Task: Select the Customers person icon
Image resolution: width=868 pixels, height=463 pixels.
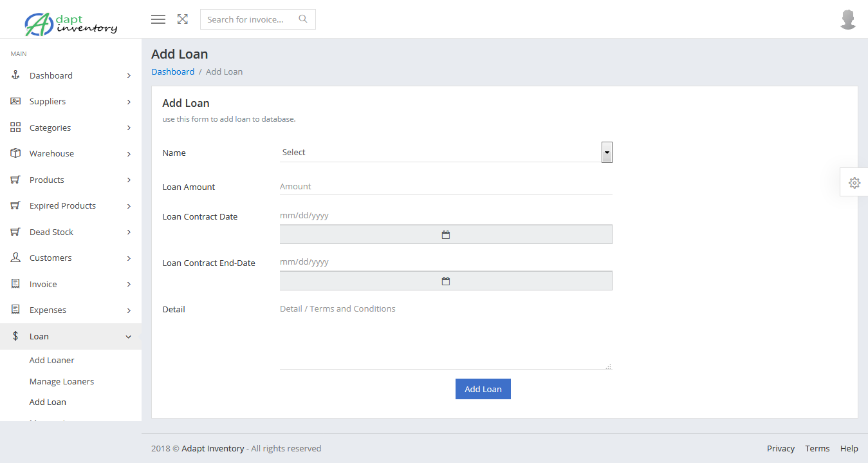Action: pos(15,258)
